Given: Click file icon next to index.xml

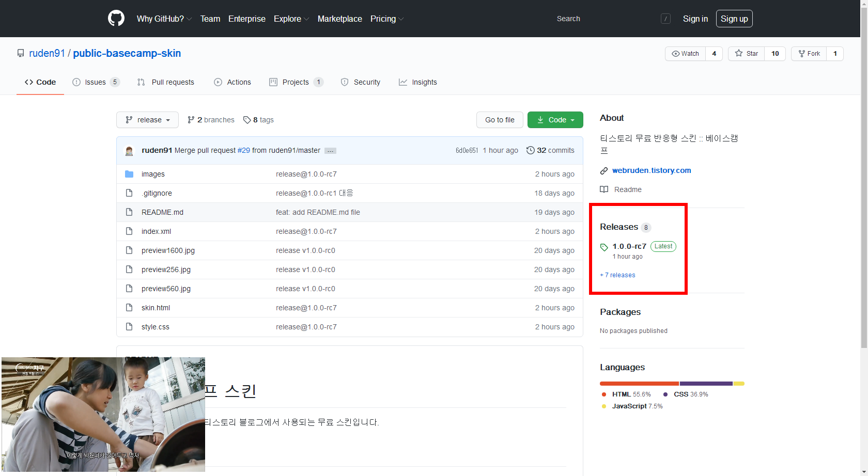Looking at the screenshot, I should pyautogui.click(x=129, y=231).
